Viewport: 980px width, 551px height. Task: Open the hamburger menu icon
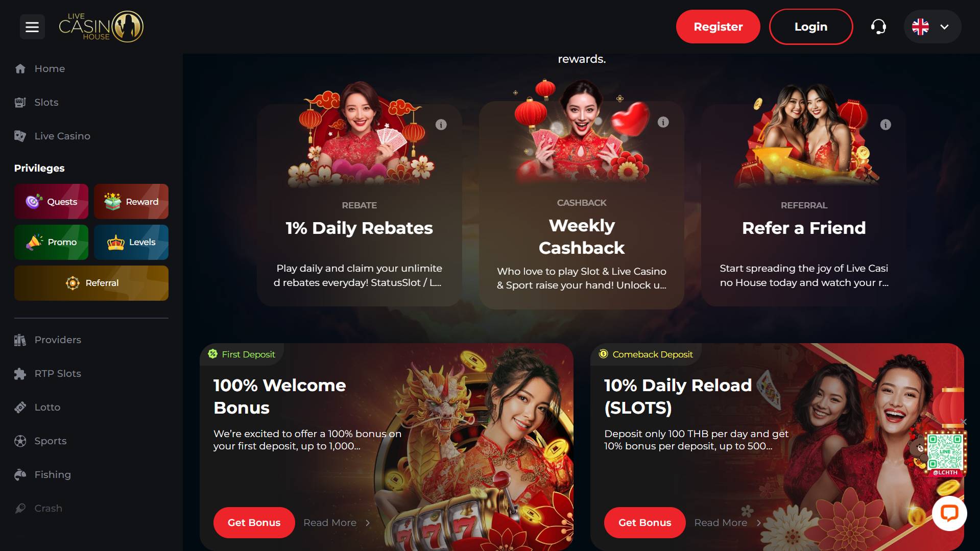32,27
